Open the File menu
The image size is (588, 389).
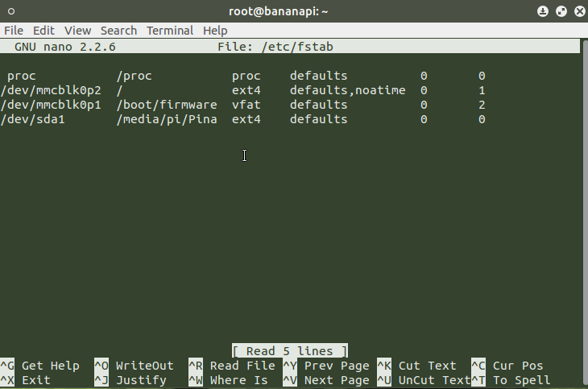click(x=14, y=31)
